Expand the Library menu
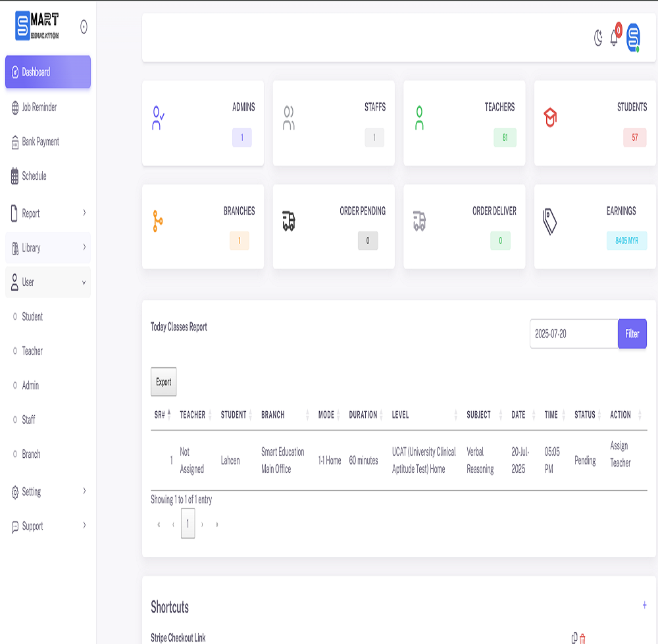658x644 pixels. (48, 248)
